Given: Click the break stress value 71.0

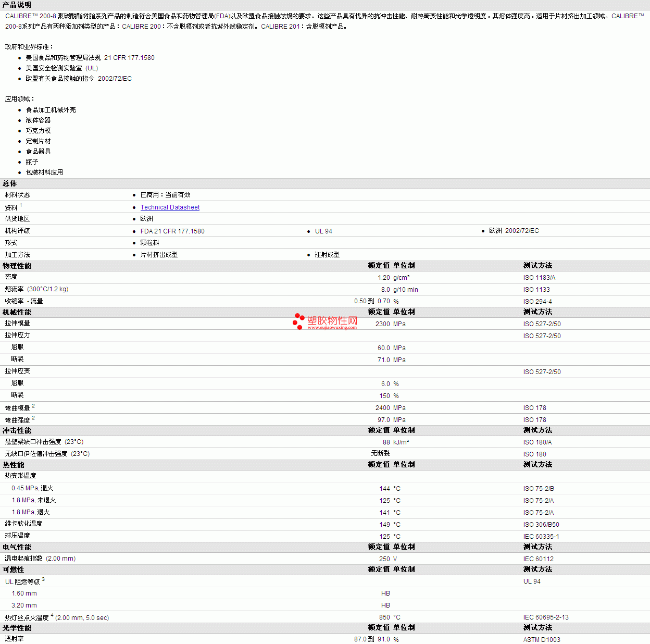Looking at the screenshot, I should click(384, 360).
